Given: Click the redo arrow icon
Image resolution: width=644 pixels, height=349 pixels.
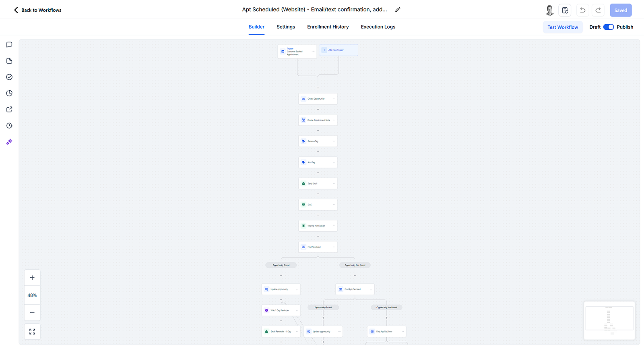Looking at the screenshot, I should pos(598,10).
